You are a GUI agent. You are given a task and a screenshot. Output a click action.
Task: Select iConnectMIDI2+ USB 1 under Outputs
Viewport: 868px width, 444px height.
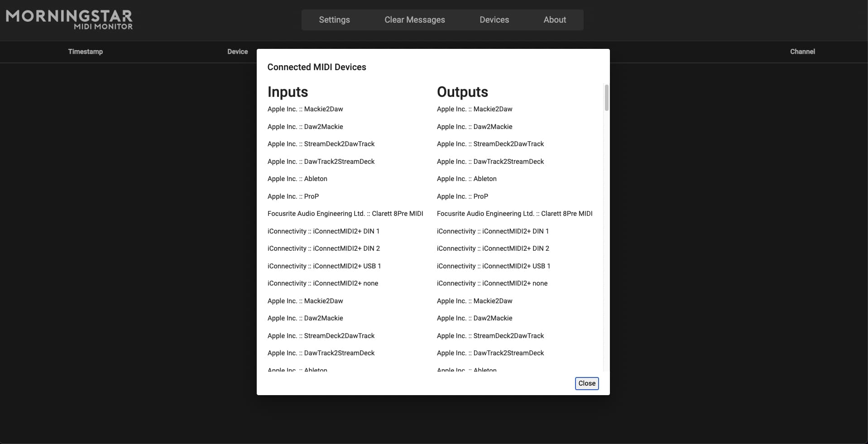coord(494,266)
